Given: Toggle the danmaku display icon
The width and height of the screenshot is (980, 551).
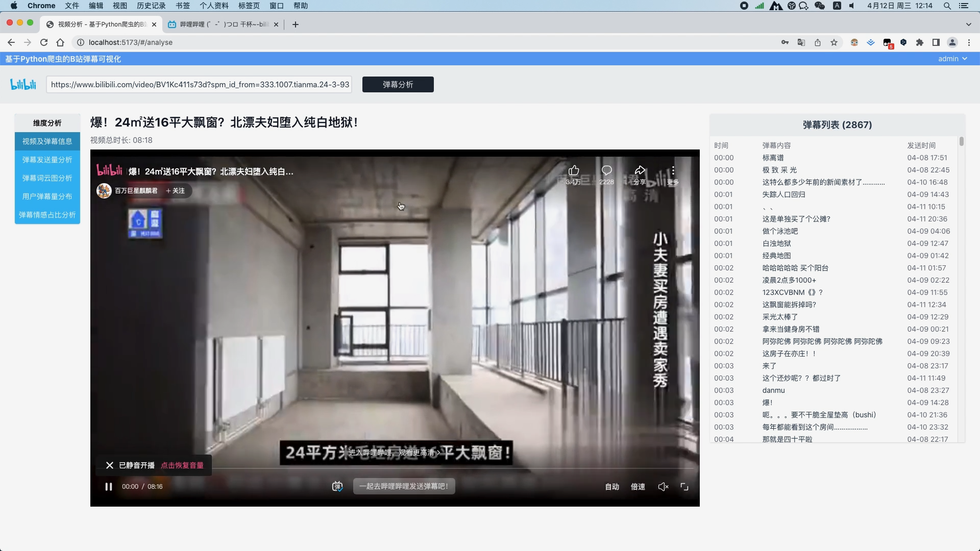Looking at the screenshot, I should coord(337,486).
